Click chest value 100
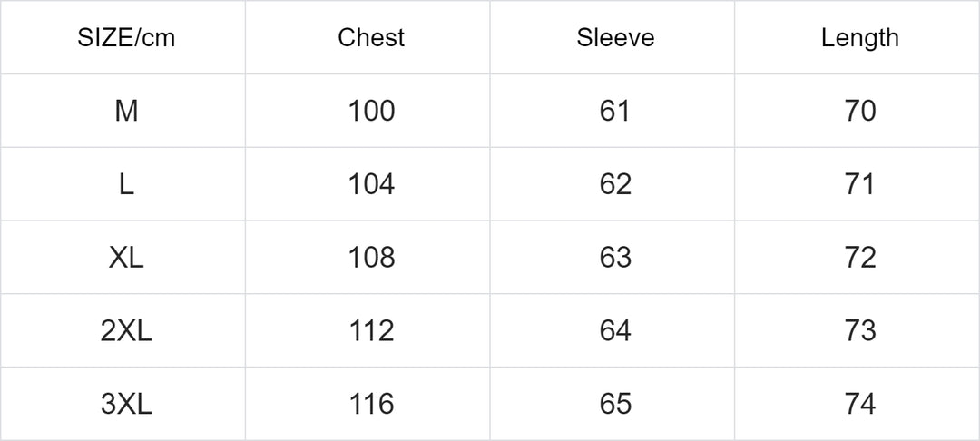Image resolution: width=980 pixels, height=441 pixels. coord(371,112)
